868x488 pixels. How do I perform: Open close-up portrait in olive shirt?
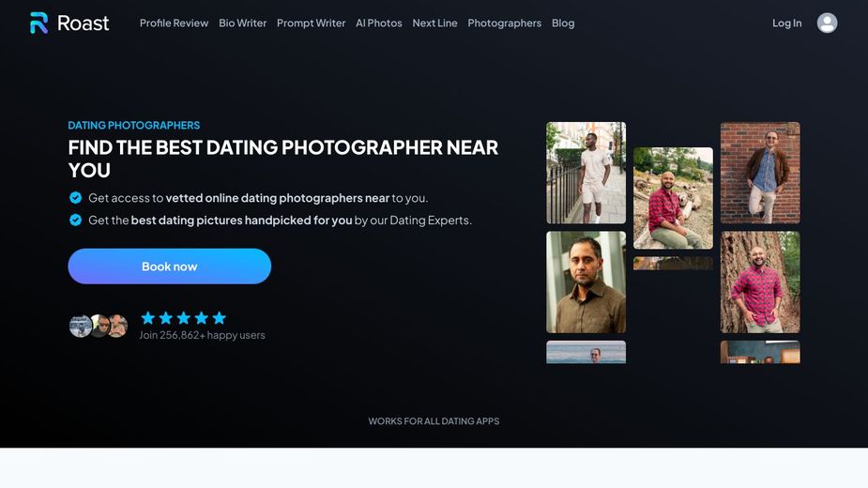pyautogui.click(x=586, y=282)
